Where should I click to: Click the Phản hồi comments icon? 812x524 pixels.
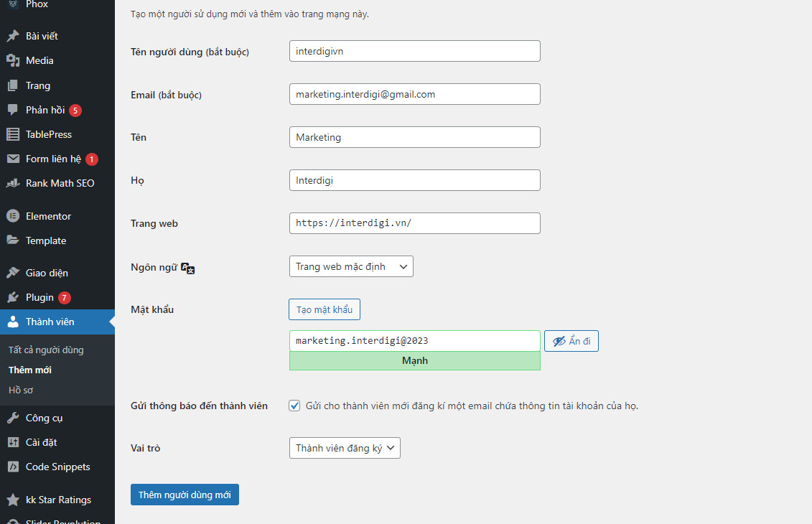tap(13, 110)
